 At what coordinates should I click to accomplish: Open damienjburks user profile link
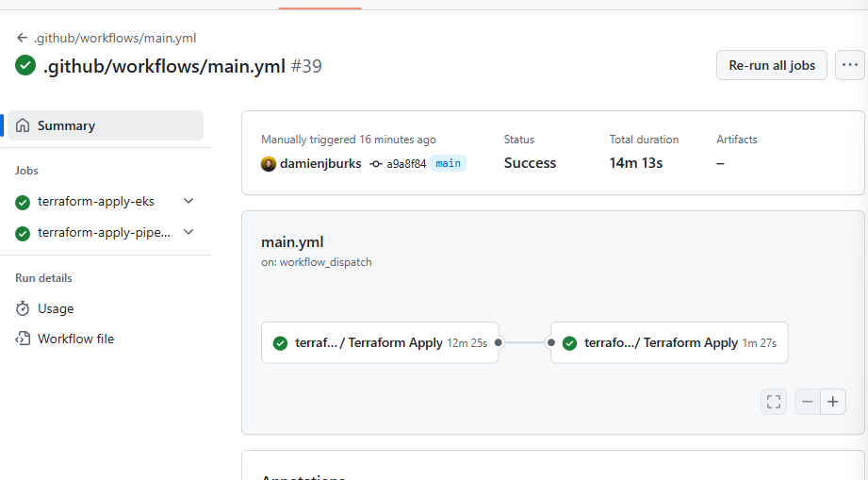click(320, 163)
